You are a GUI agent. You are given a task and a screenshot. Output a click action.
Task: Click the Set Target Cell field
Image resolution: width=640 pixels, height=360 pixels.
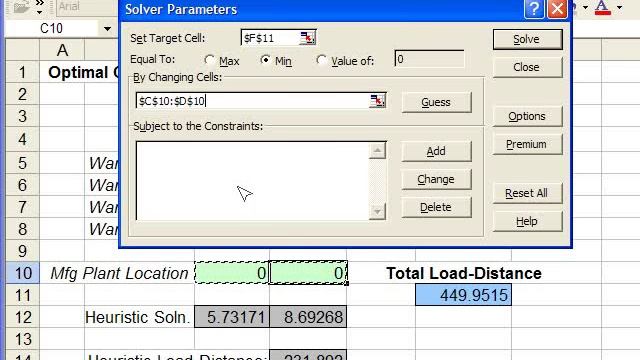(270, 38)
